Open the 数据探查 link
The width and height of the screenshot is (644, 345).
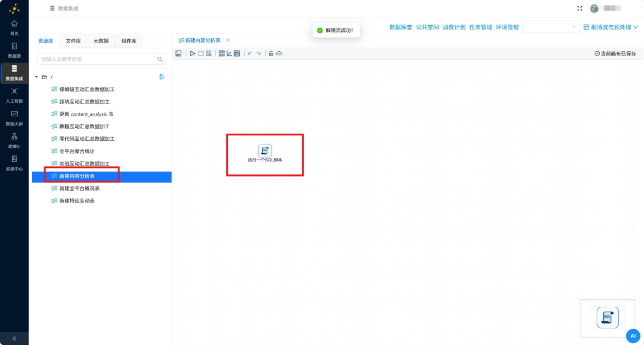401,27
